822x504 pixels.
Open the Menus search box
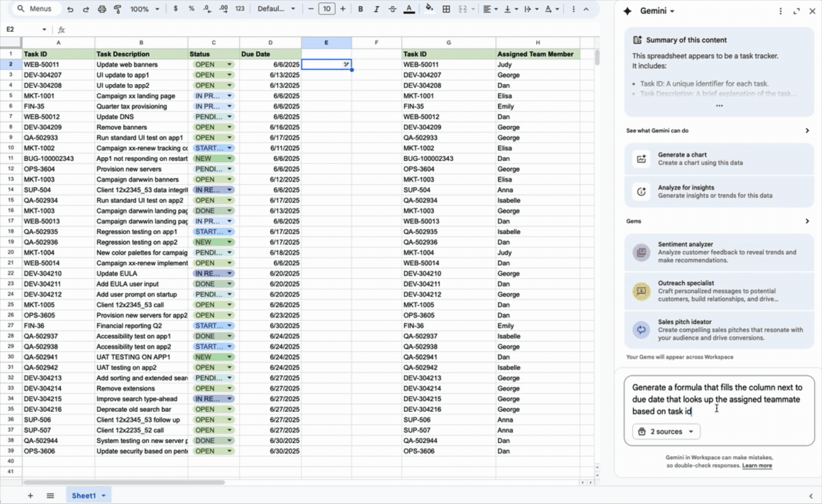point(34,9)
